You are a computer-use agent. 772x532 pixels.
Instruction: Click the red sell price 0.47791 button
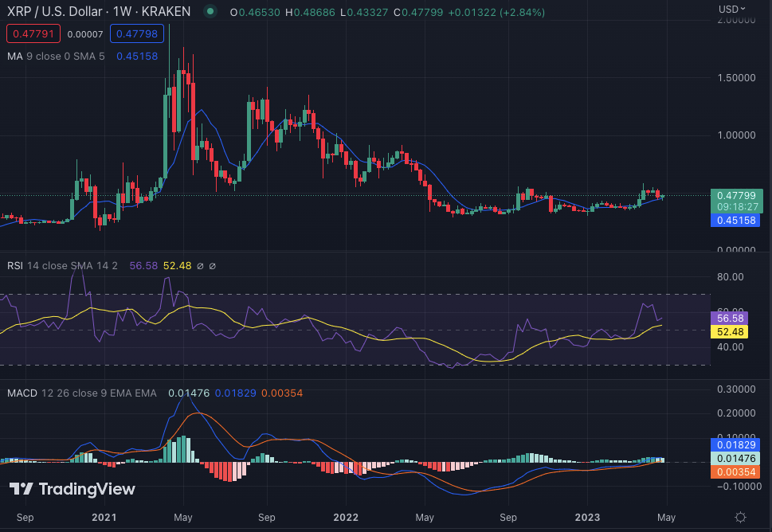point(33,34)
